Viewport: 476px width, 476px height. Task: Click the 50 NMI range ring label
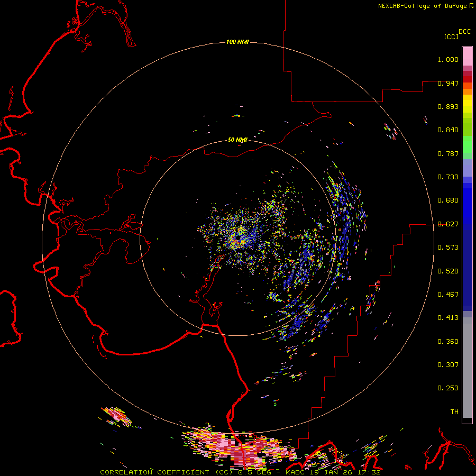237,140
